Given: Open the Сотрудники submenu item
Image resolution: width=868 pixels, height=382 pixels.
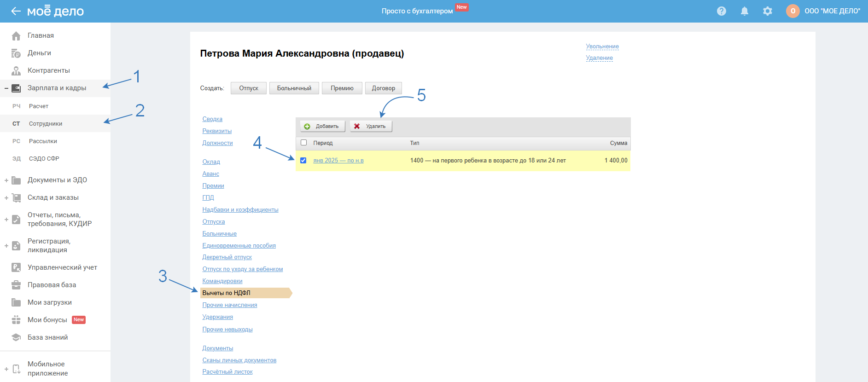Looking at the screenshot, I should coord(46,124).
